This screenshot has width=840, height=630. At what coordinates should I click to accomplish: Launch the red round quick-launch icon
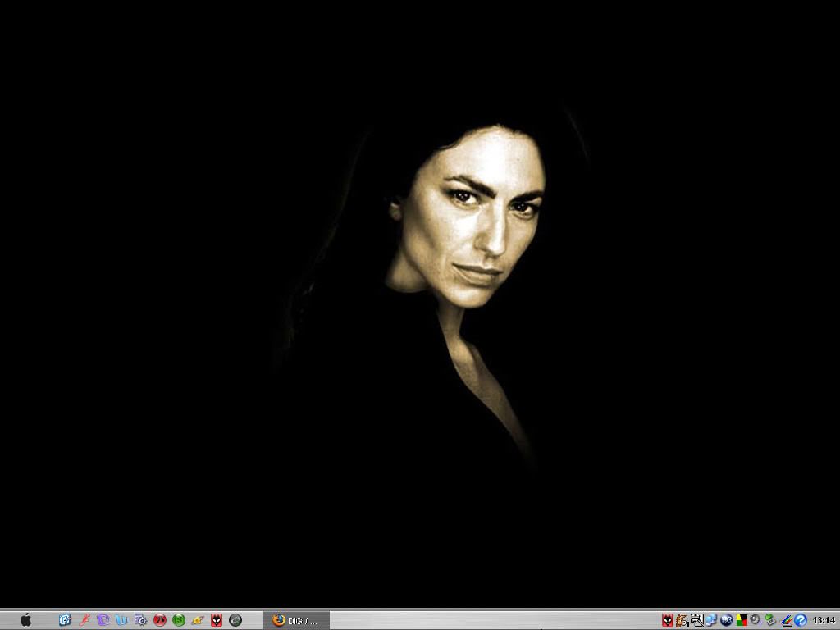click(x=160, y=620)
